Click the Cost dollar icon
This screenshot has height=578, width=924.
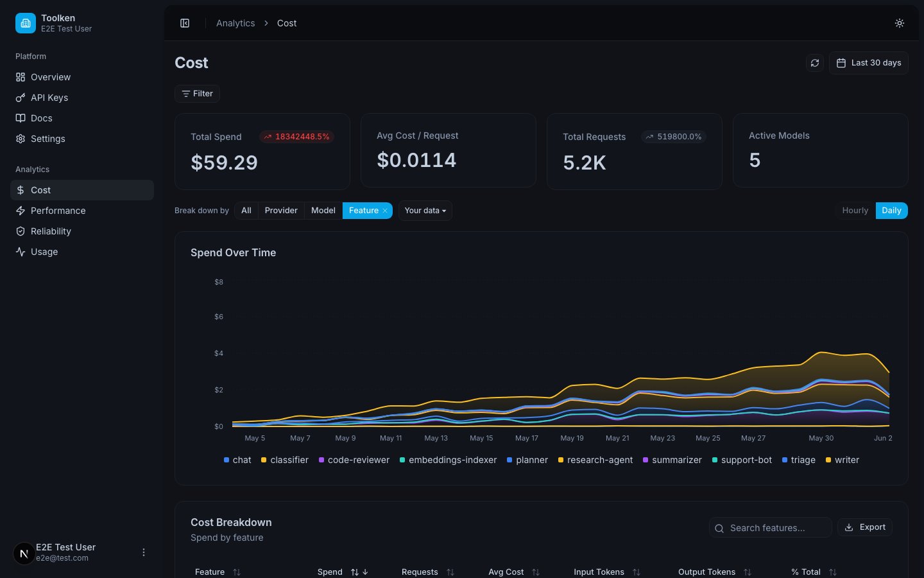click(x=21, y=190)
